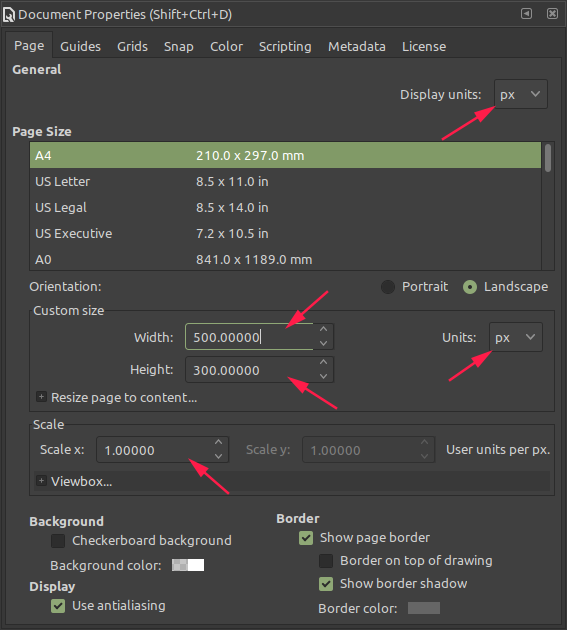This screenshot has width=567, height=630.
Task: Decrease Height using the down stepper arrow
Action: 323,376
